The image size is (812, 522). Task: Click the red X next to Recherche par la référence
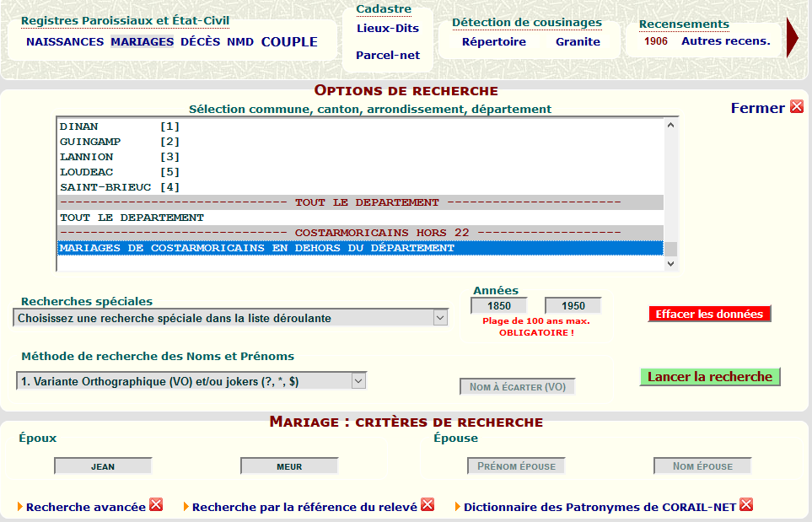click(428, 505)
